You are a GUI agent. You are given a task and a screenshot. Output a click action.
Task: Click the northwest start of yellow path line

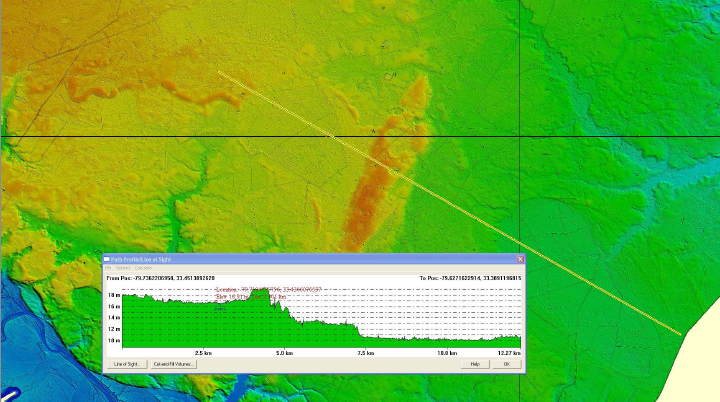tap(219, 72)
